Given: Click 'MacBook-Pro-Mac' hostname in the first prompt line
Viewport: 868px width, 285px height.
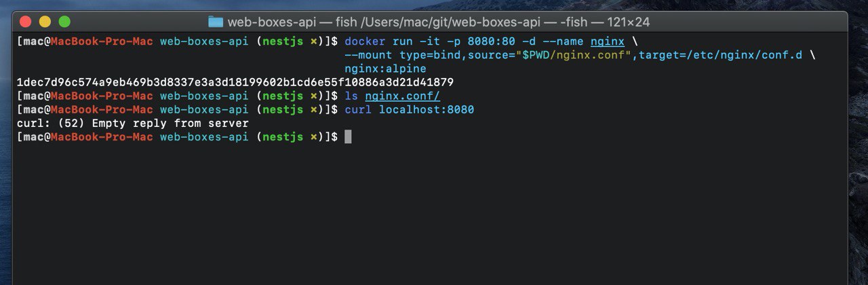Looking at the screenshot, I should (102, 41).
